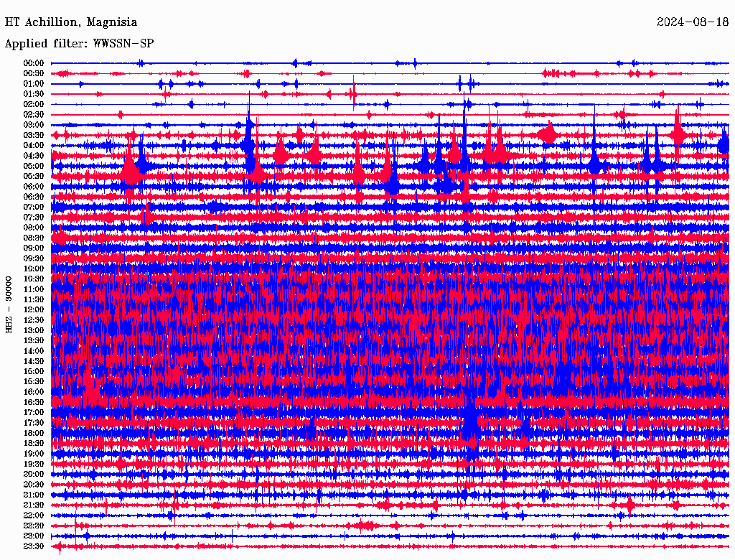Viewport: 735px width, 560px height.
Task: Select the 07:30 time label
Action: click(x=33, y=217)
